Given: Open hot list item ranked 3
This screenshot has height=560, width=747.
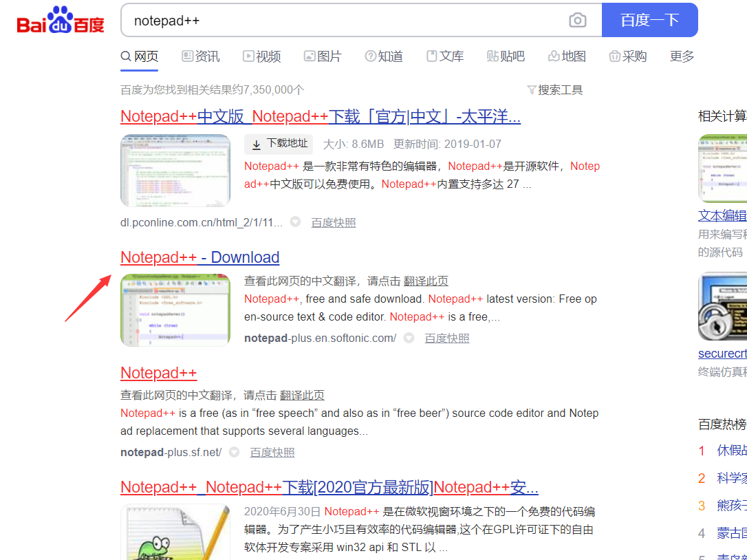Looking at the screenshot, I should (732, 505).
